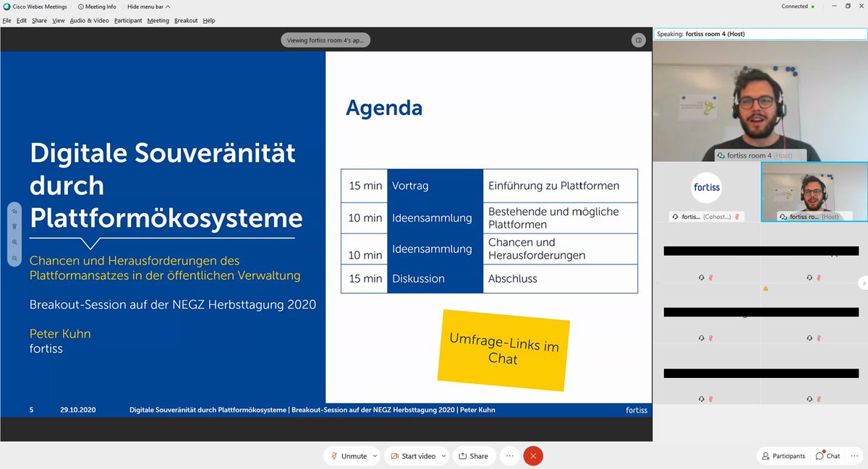This screenshot has height=469, width=868.
Task: Click the Connected status indicator
Action: [798, 7]
